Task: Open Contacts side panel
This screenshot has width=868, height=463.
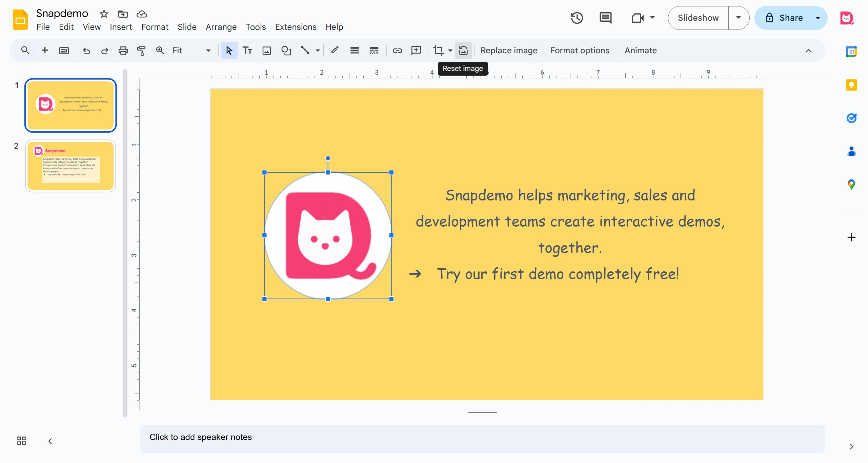Action: (x=851, y=151)
